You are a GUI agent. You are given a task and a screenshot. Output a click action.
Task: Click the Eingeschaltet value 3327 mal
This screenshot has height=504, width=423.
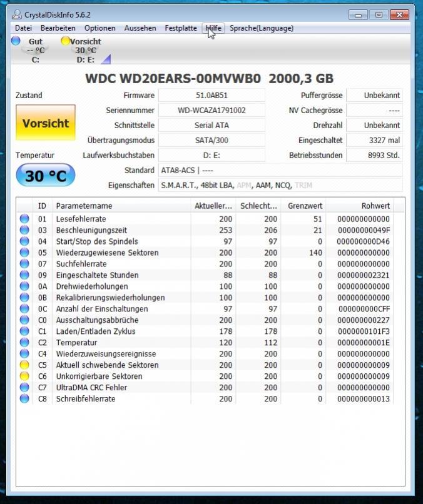(374, 141)
